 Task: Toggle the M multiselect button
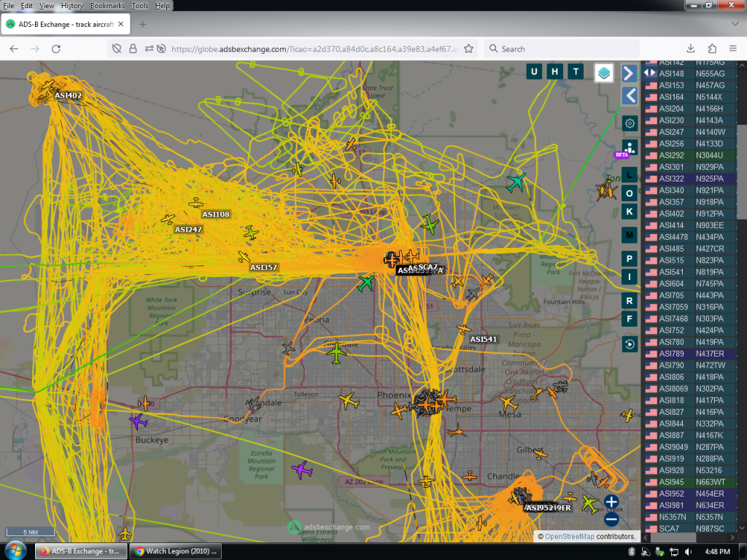(x=630, y=235)
